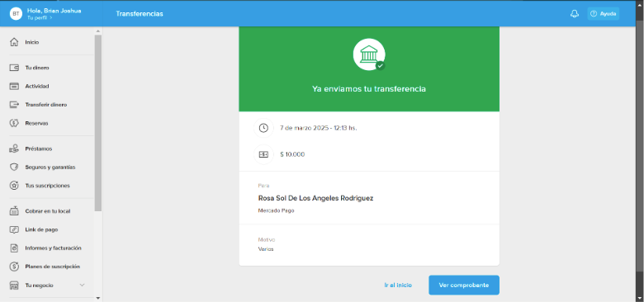Click the Tus suscripciones star icon
The height and width of the screenshot is (302, 644).
point(14,186)
